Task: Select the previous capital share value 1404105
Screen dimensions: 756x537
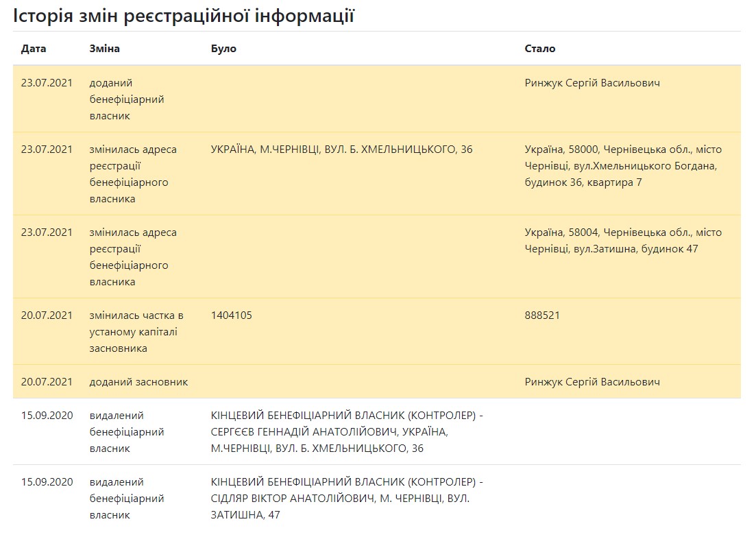Action: pos(231,315)
